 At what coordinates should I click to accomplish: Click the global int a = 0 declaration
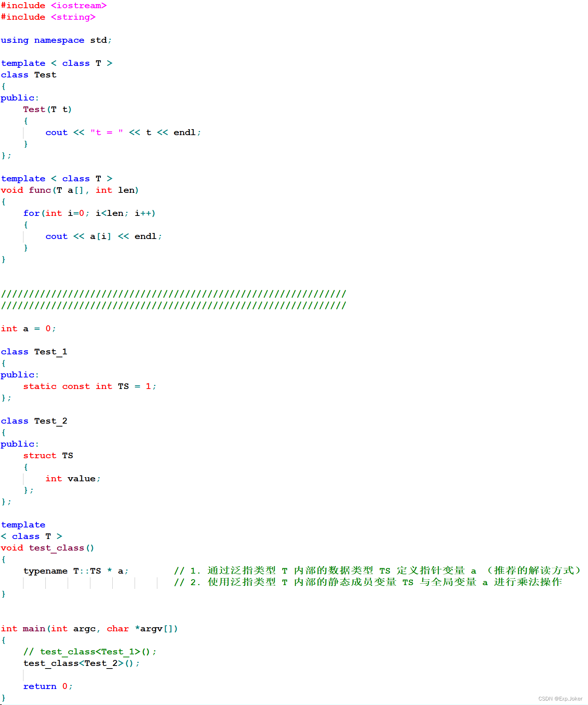[28, 329]
